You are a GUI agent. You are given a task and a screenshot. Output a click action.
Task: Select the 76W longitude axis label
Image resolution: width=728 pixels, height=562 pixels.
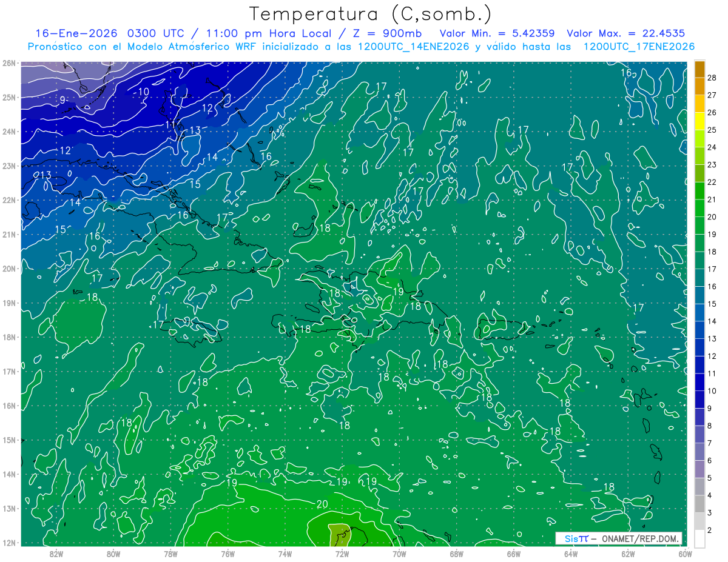(227, 553)
